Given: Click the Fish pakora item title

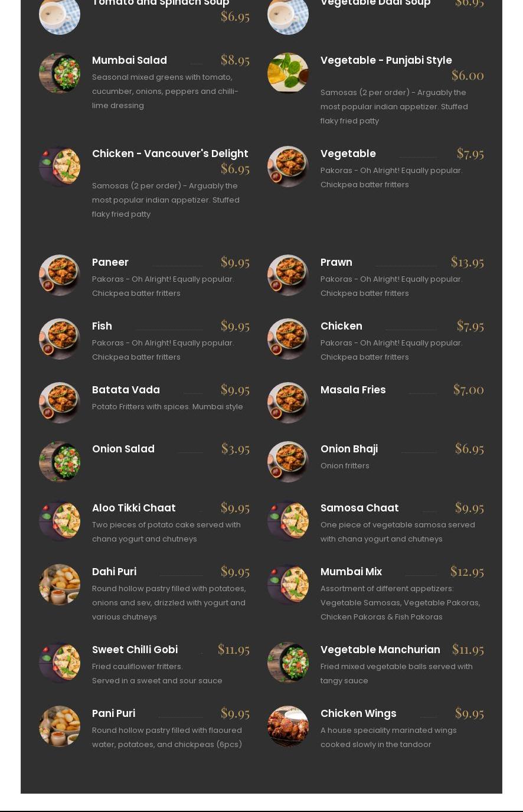Looking at the screenshot, I should [102, 326].
